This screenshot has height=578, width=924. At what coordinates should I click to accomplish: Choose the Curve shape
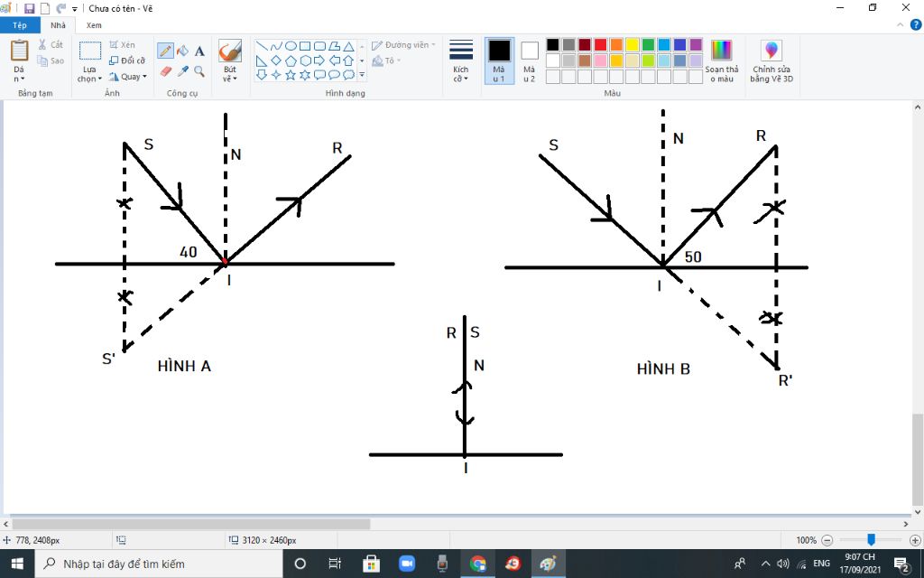(x=276, y=46)
